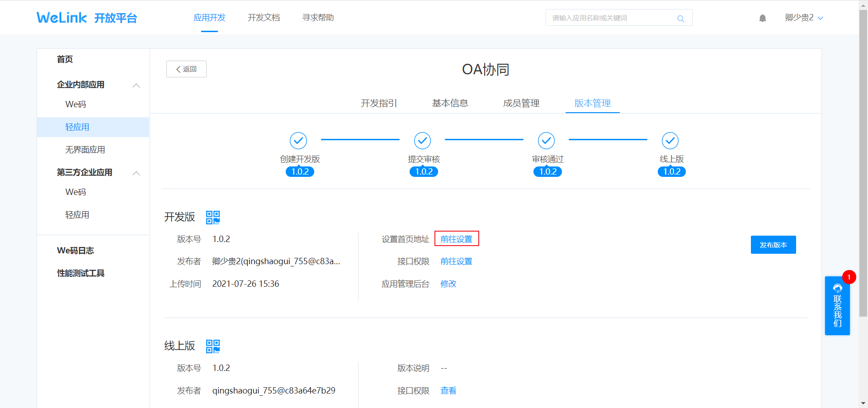Switch to the 基本信息 tab

click(x=450, y=103)
